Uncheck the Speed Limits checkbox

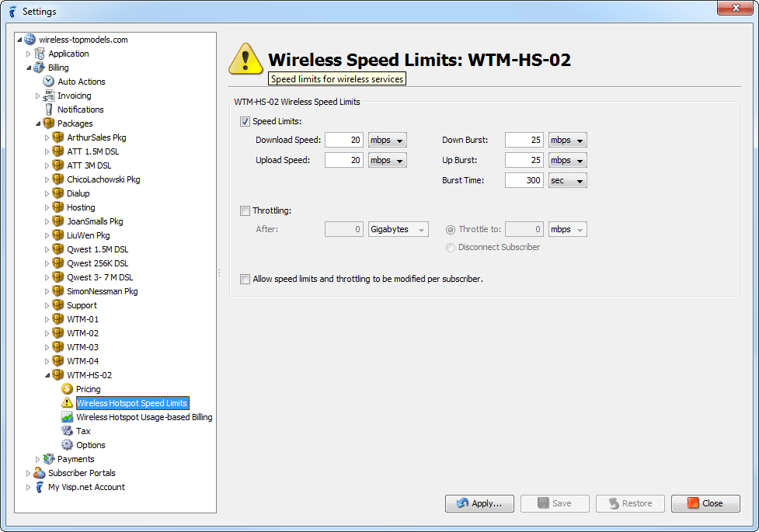click(x=245, y=121)
